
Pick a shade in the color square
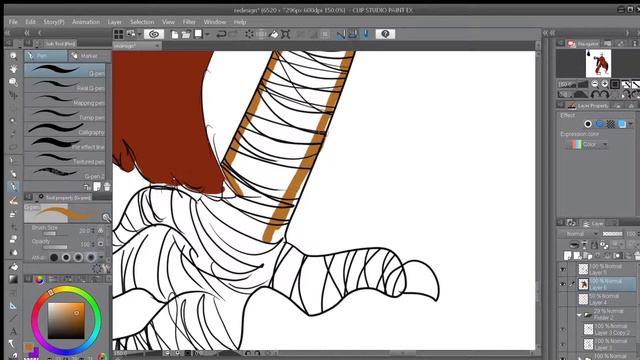pyautogui.click(x=66, y=321)
